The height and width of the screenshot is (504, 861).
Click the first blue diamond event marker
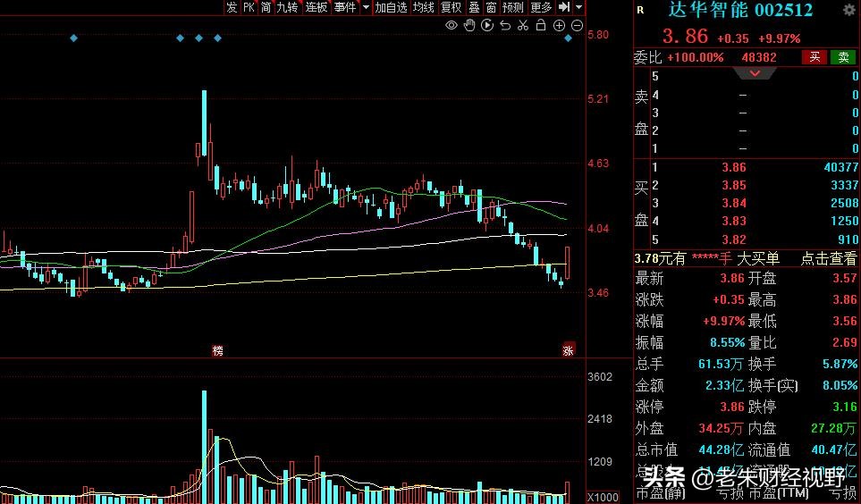click(73, 38)
